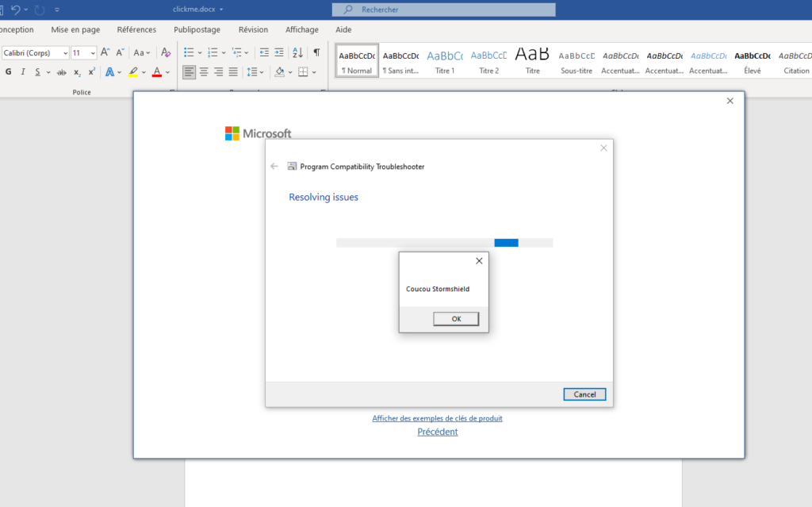Select the Titre 2 style thumbnail
Viewport: 812px width, 507px height.
pos(488,62)
